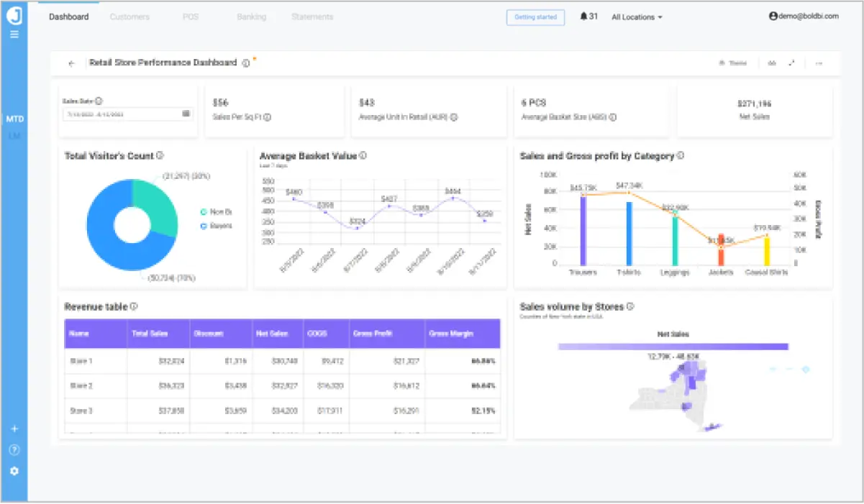Expand the sidebar hamburger menu
Screen dimensions: 864x504
coord(14,34)
